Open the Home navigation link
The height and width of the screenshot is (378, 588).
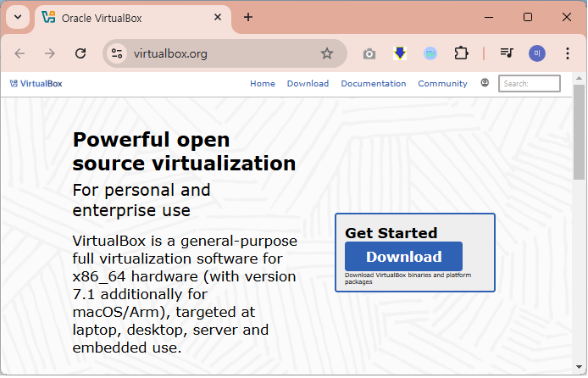[x=263, y=84]
